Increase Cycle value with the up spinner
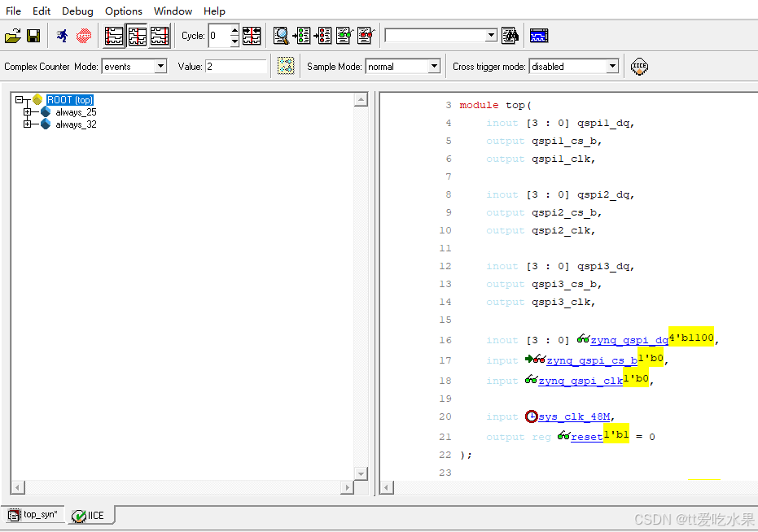 (234, 32)
